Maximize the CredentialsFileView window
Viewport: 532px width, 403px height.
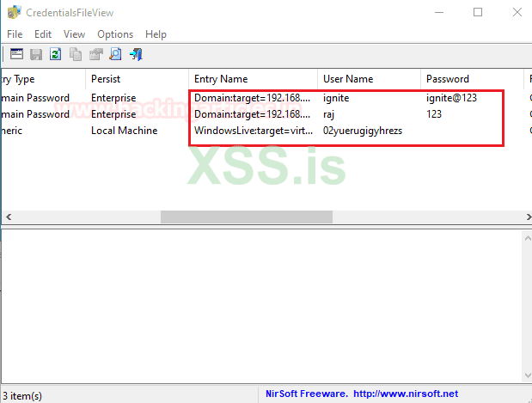(478, 13)
